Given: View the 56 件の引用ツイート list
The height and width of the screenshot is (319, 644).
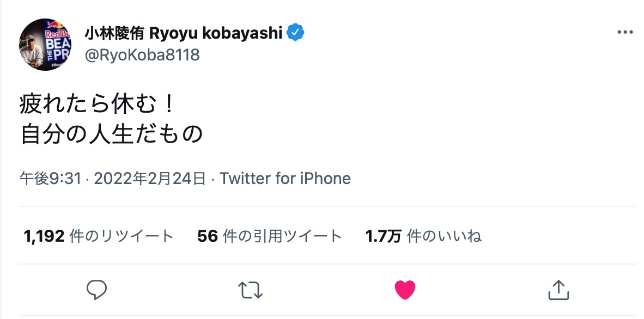Looking at the screenshot, I should (269, 236).
